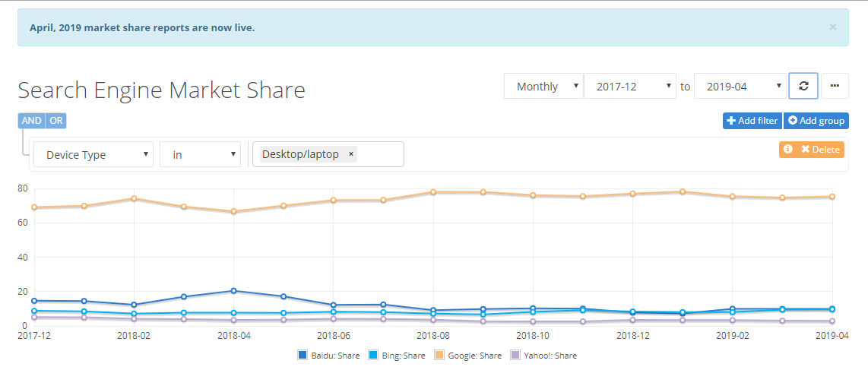Toggle Baidu: Share series in legend

pyautogui.click(x=329, y=356)
